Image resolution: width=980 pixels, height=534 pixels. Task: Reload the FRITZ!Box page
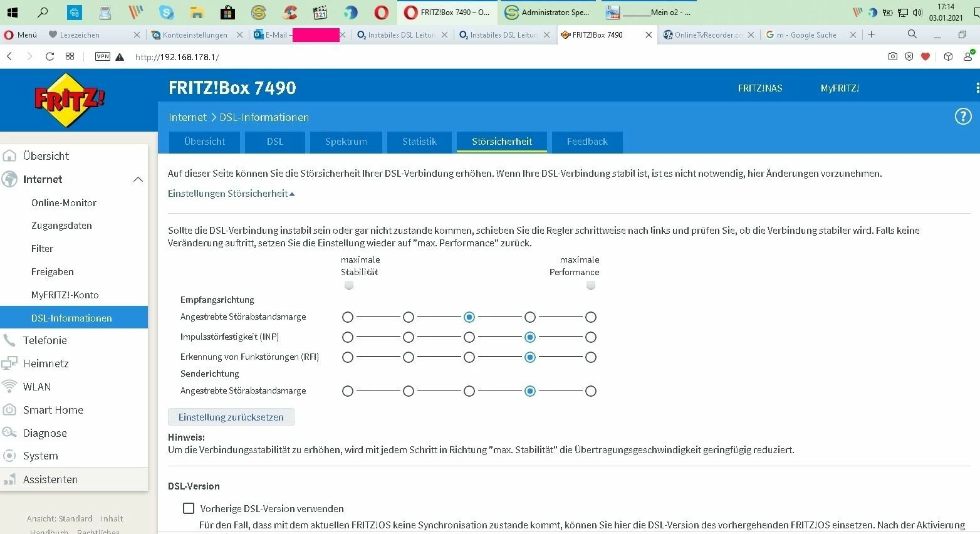point(50,56)
